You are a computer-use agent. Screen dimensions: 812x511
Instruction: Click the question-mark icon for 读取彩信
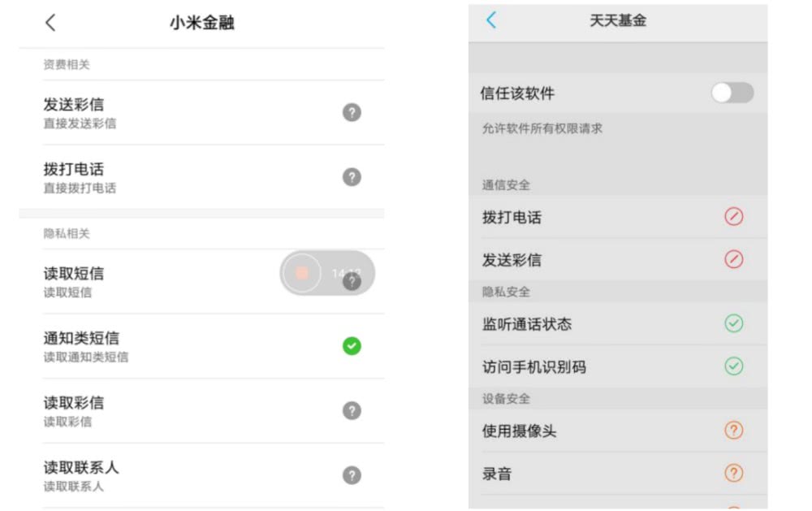tap(352, 410)
